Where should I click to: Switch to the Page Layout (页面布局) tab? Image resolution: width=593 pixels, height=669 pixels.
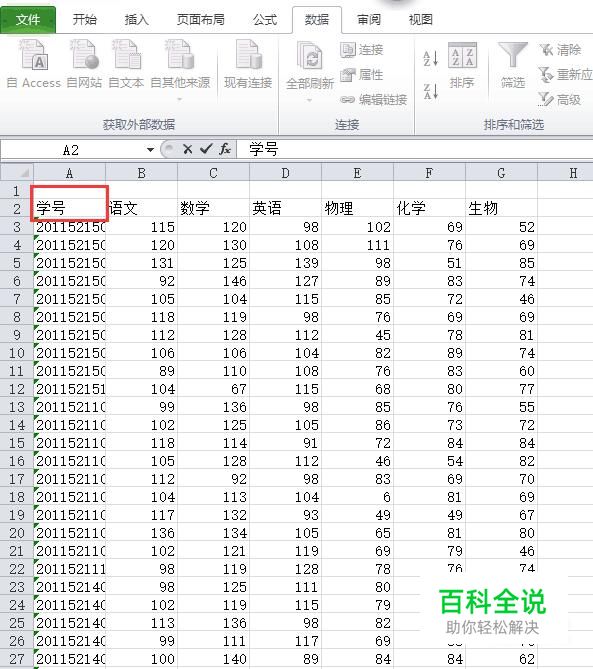(x=201, y=20)
